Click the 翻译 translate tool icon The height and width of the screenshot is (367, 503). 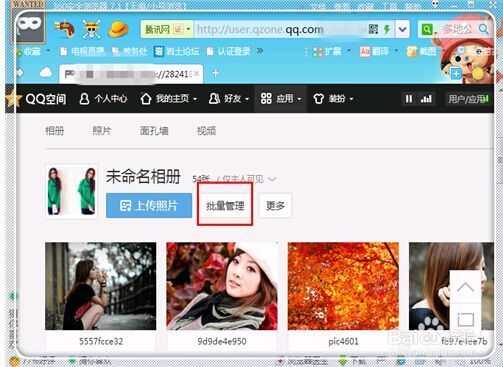tap(365, 51)
